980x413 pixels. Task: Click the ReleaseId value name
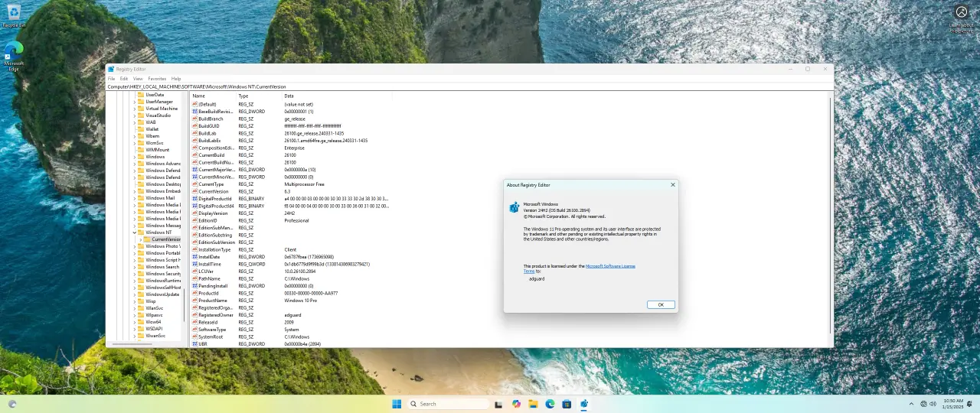point(208,322)
